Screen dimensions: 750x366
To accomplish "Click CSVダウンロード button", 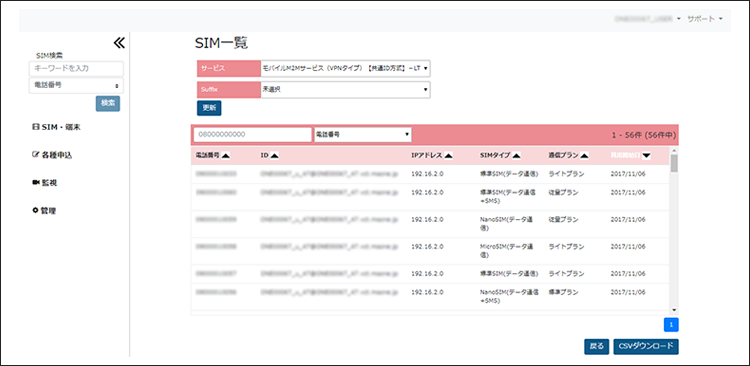I will point(646,346).
